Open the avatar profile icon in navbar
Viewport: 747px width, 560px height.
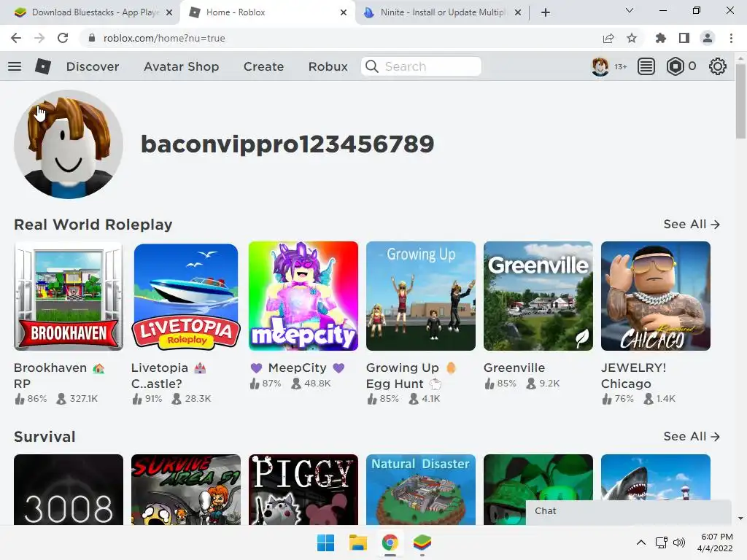(x=600, y=66)
